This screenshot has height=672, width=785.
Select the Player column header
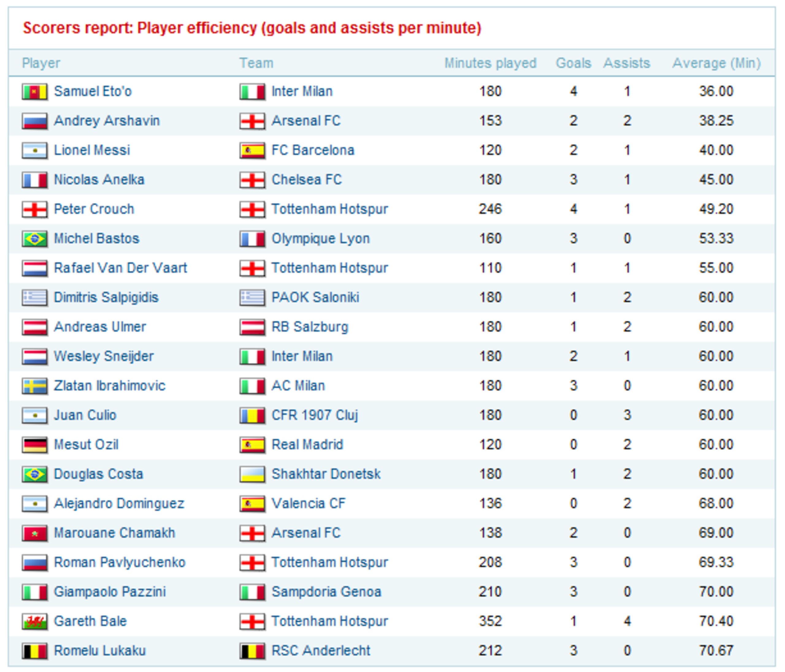[x=41, y=63]
